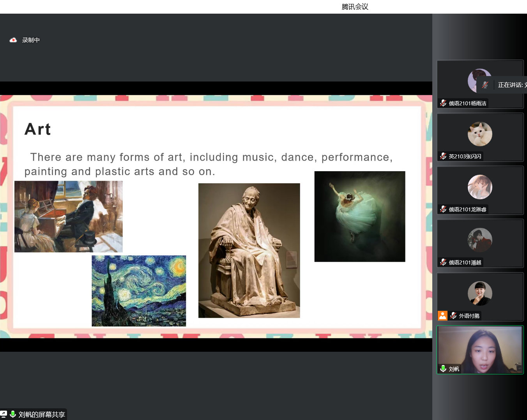
Task: Select the white cat avatar of 英2103张闪闪
Action: [480, 134]
